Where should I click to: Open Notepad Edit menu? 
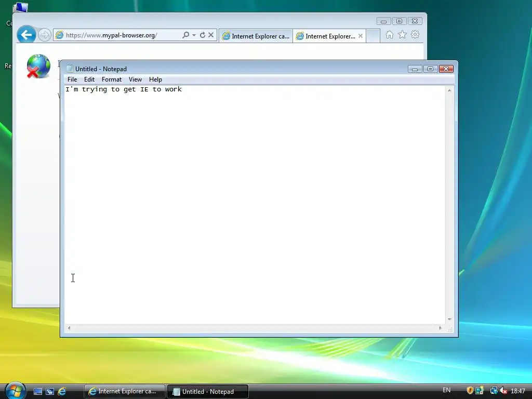[89, 79]
